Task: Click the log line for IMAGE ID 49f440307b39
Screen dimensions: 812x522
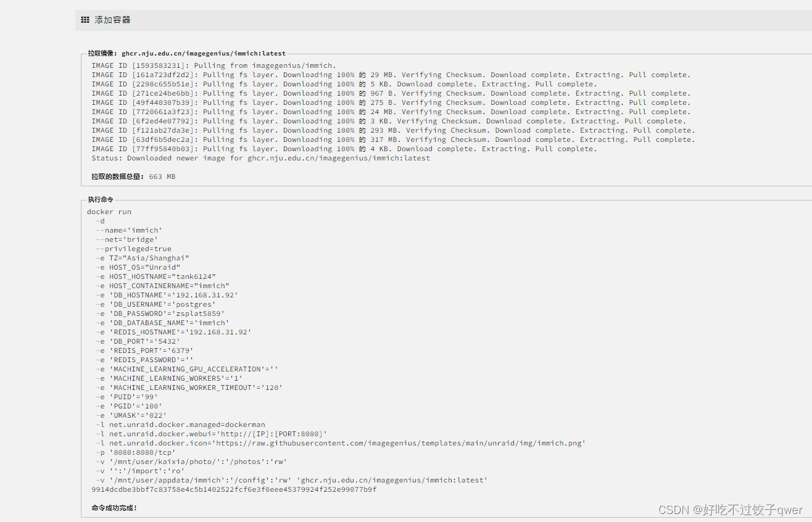Action: point(391,102)
